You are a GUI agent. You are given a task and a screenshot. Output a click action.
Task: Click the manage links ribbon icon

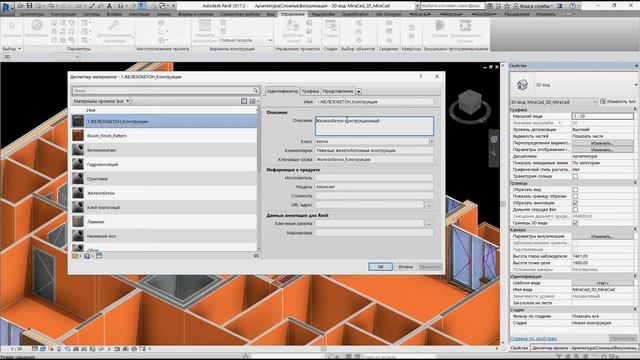pos(293,25)
